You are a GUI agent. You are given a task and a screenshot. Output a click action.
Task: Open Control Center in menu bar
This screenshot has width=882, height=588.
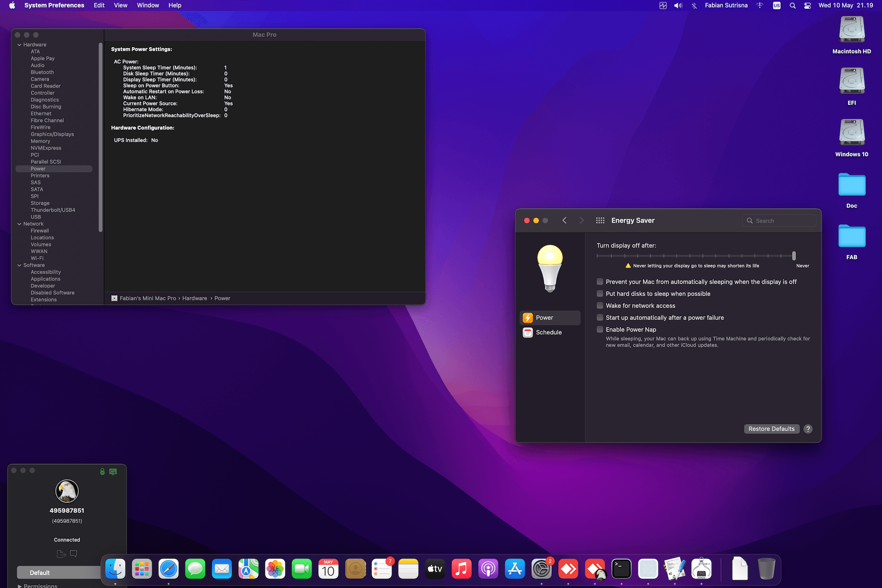(807, 6)
